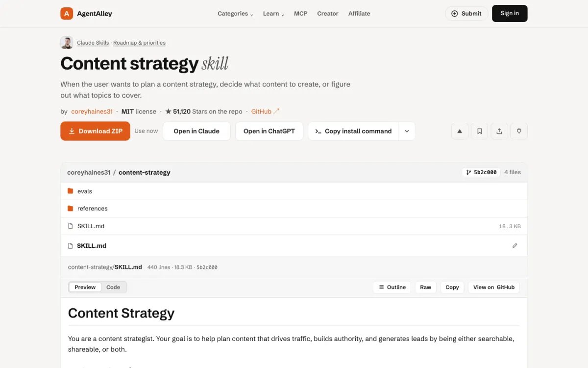
Task: Open the SKILL.md file row showing 18.3 KB
Action: pyautogui.click(x=294, y=226)
